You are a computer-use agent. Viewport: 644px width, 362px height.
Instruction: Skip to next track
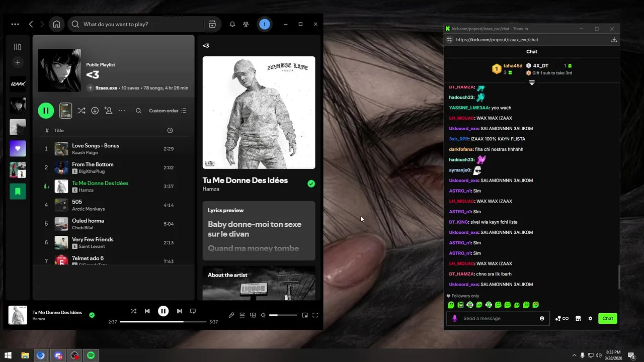179,311
